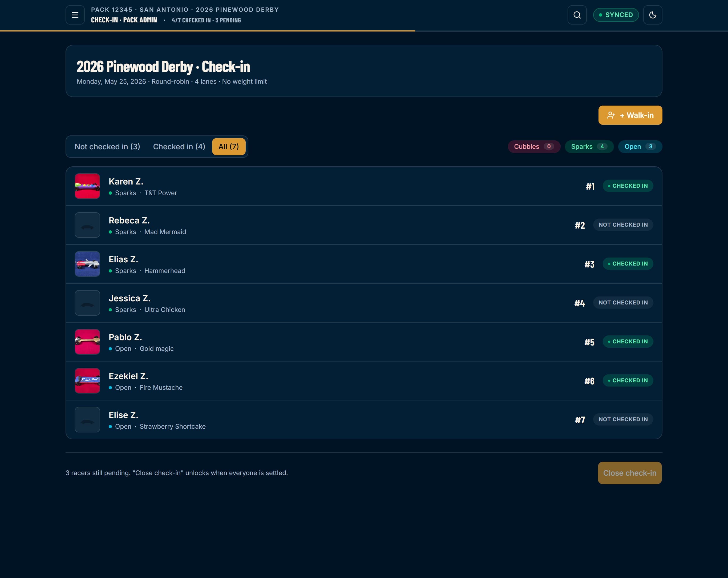728x578 pixels.
Task: Click the Close check-in button
Action: click(630, 473)
